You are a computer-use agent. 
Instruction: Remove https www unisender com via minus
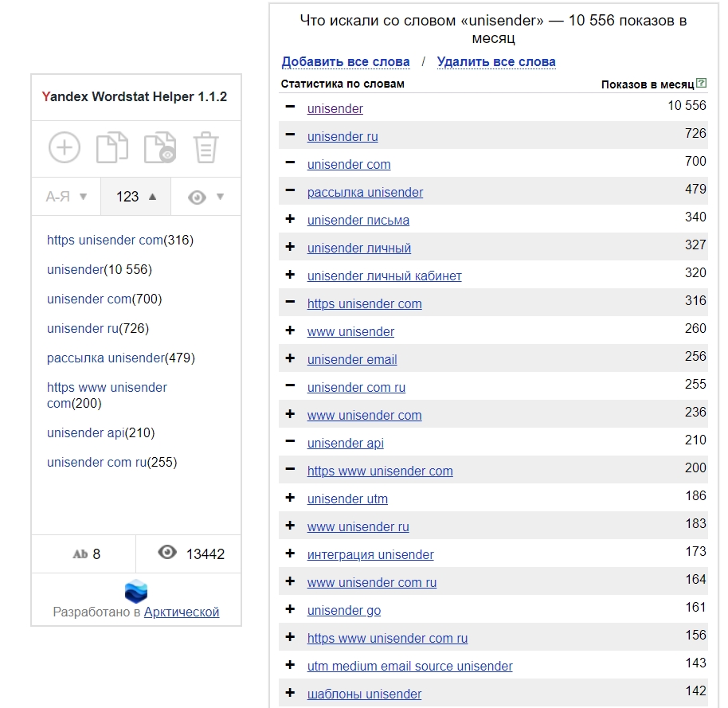click(290, 469)
